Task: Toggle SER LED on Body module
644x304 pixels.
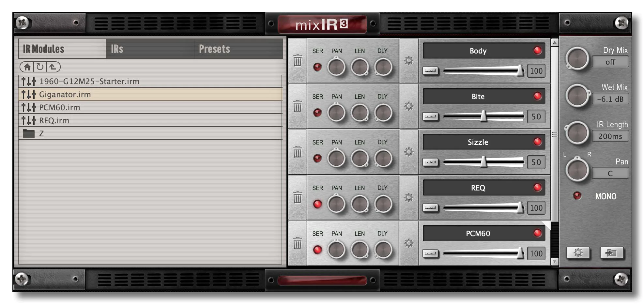Action: click(x=317, y=67)
